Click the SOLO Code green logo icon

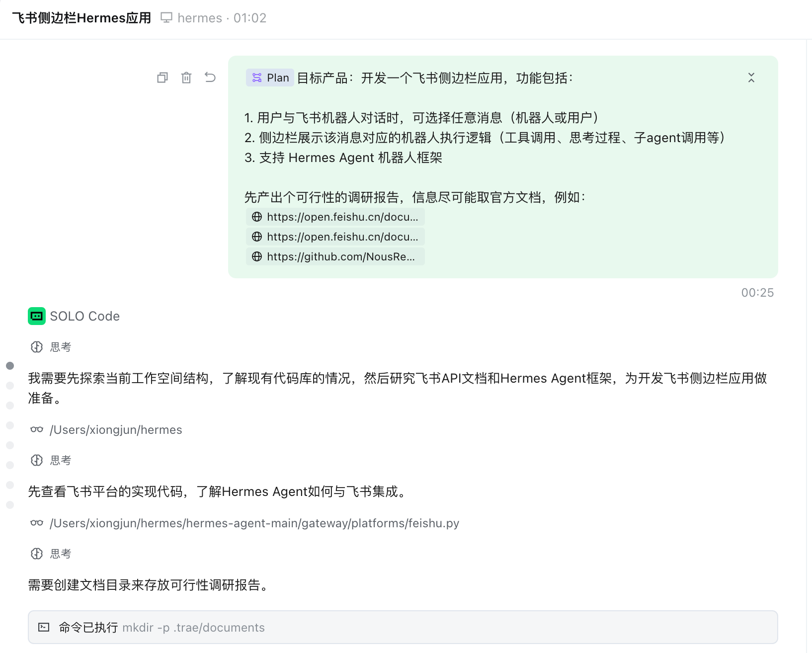[x=37, y=316]
